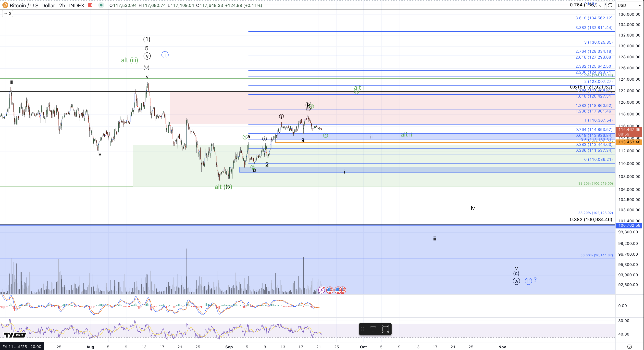
Task: Click the blue circled i wave label
Action: tap(165, 55)
